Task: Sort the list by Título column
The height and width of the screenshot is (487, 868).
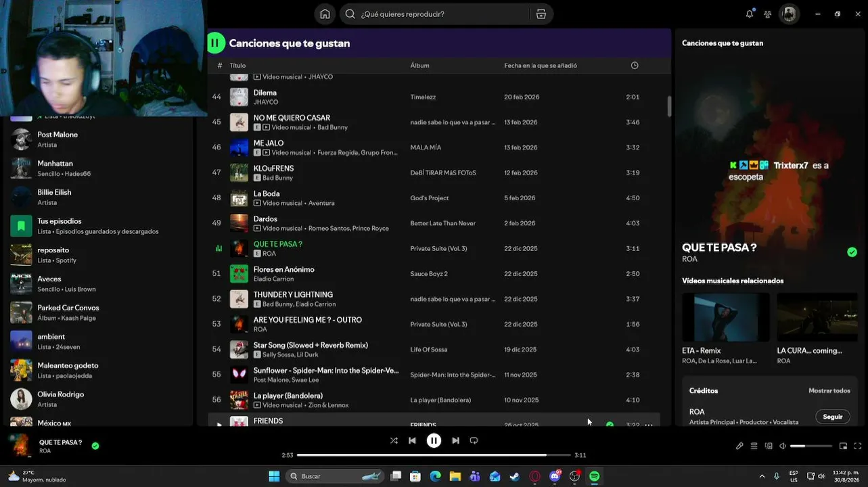Action: 237,66
